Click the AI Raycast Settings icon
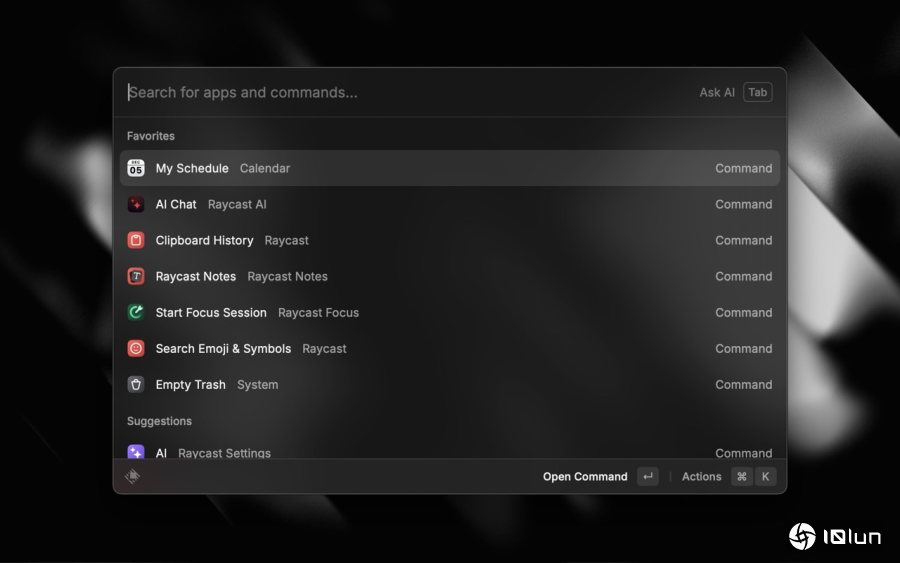 (136, 453)
